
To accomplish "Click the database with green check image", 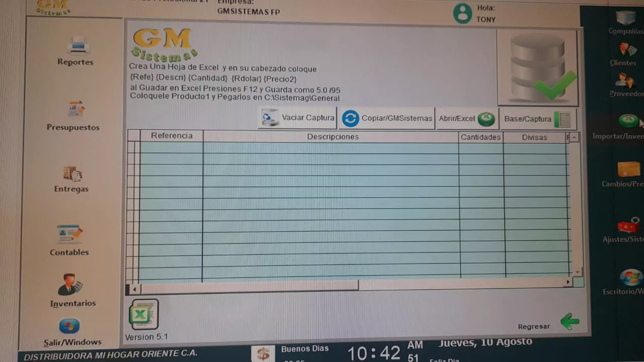I will click(x=537, y=67).
